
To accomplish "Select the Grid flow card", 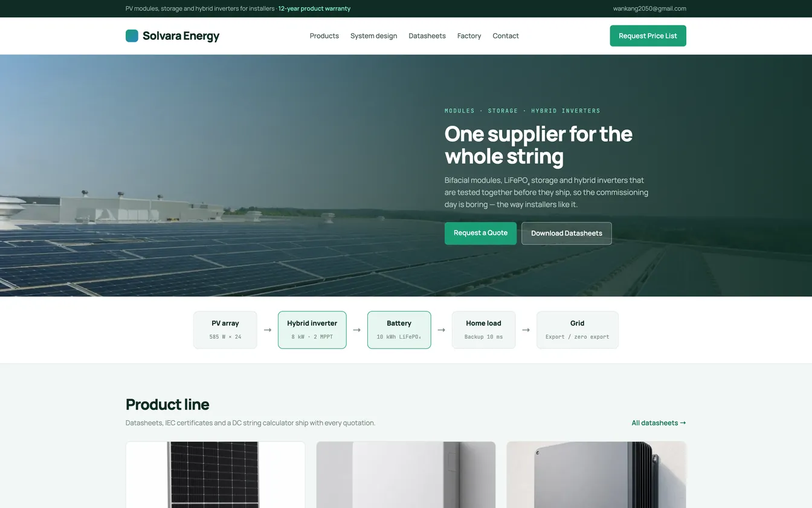I will 578,330.
